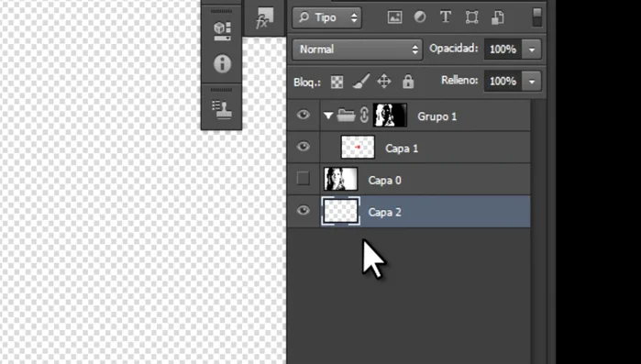Hide the Capa 1 layer visibility eye
Viewport: 641px width, 364px height.
pyautogui.click(x=303, y=147)
